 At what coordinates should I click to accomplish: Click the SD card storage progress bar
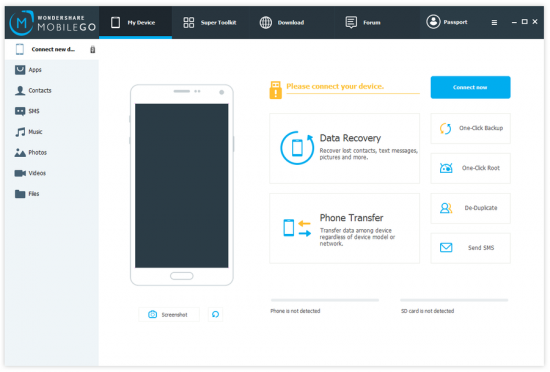click(454, 300)
